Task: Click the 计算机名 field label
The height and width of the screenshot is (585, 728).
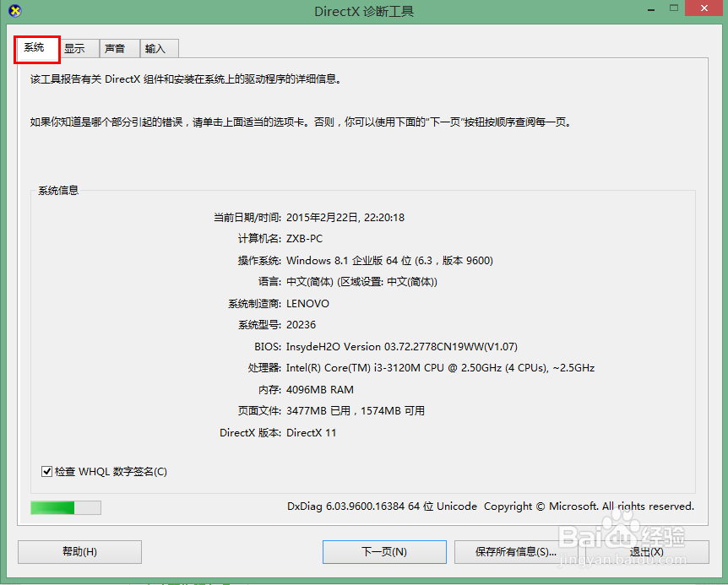Action: point(259,239)
